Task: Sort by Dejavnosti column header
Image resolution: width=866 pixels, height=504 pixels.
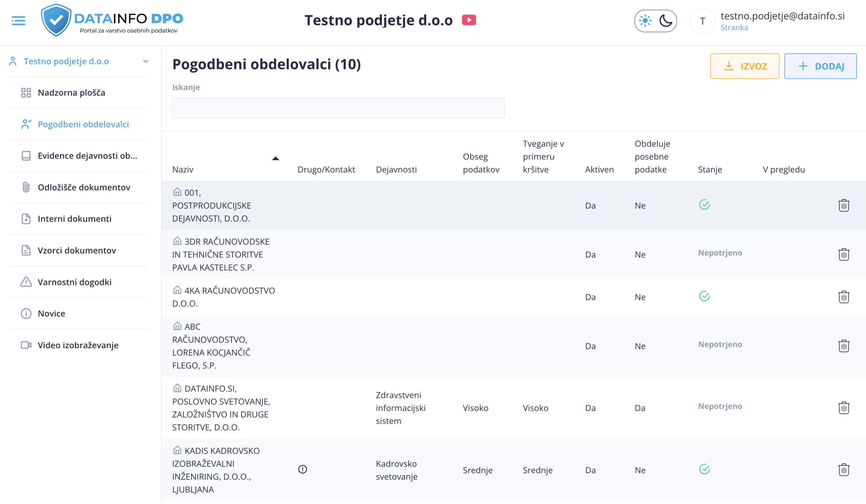Action: click(396, 170)
